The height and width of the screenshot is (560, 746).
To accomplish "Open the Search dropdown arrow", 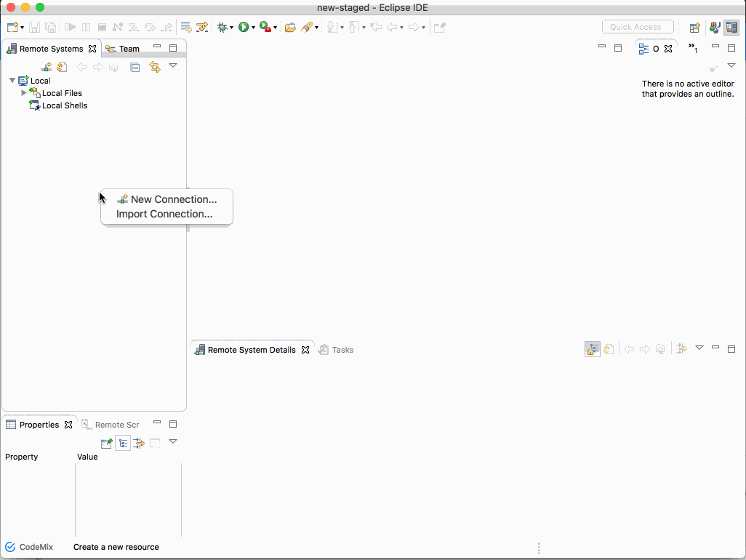I will tap(316, 28).
